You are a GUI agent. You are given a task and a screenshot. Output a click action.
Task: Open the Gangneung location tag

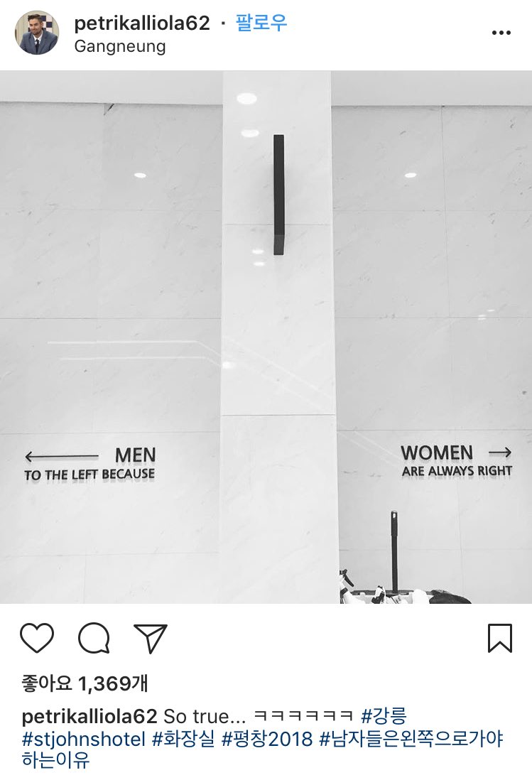(120, 47)
